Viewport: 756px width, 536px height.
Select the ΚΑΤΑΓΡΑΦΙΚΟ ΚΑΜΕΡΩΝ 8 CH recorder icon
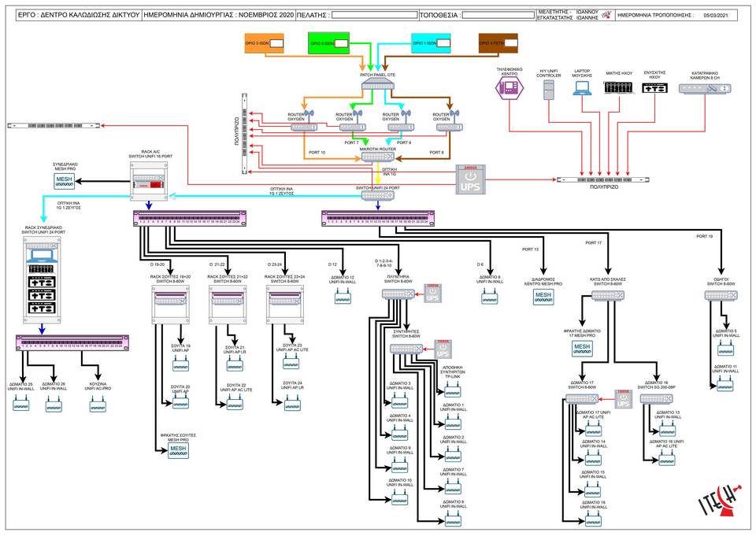click(705, 89)
